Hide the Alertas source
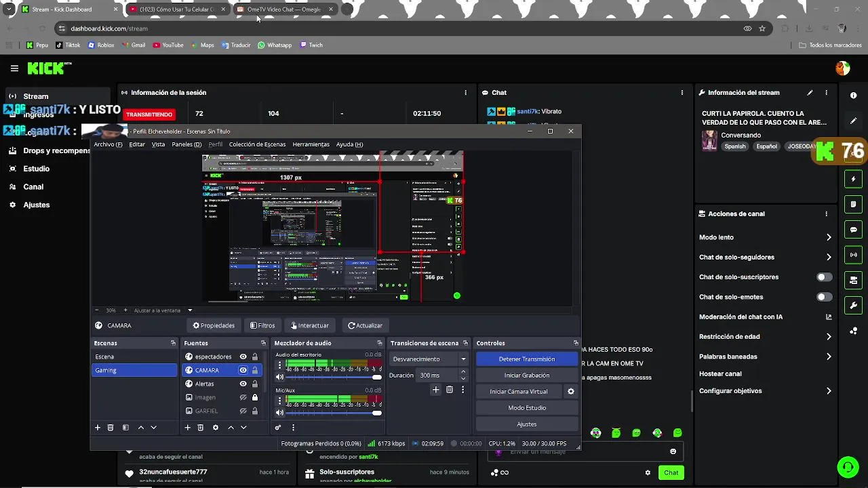This screenshot has height=488, width=868. 243,384
